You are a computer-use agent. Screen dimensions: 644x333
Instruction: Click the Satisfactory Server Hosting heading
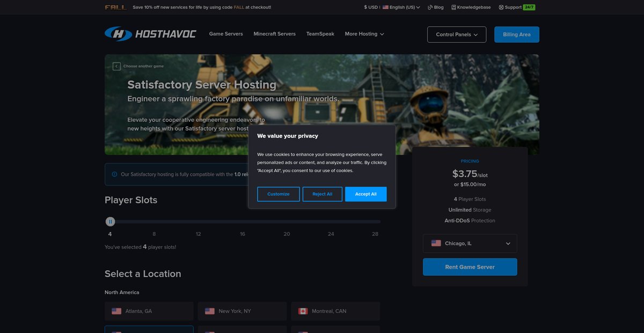tap(202, 85)
